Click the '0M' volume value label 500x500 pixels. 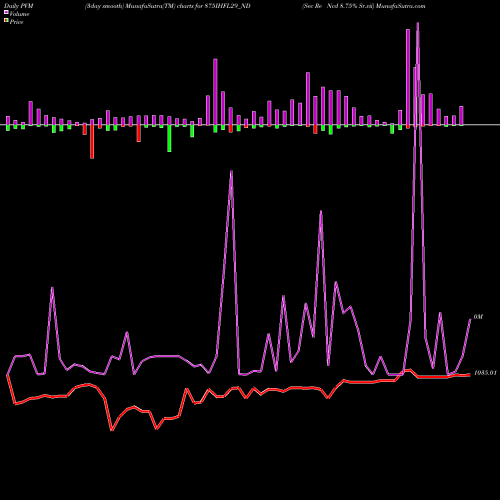(478, 317)
